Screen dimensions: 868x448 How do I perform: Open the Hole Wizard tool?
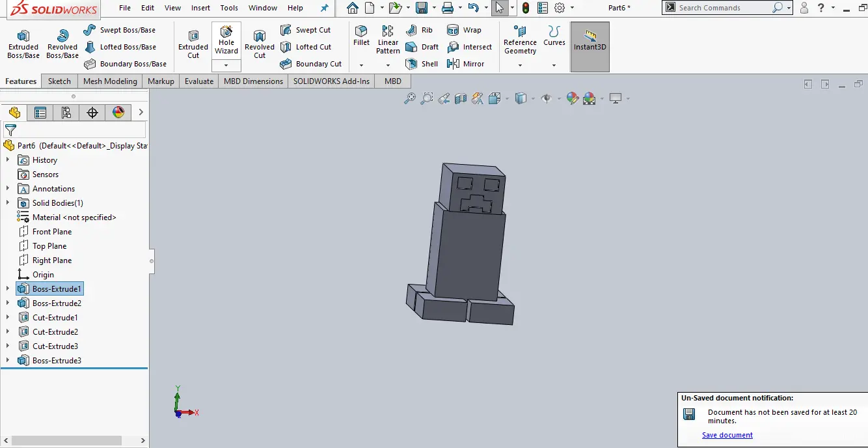226,40
